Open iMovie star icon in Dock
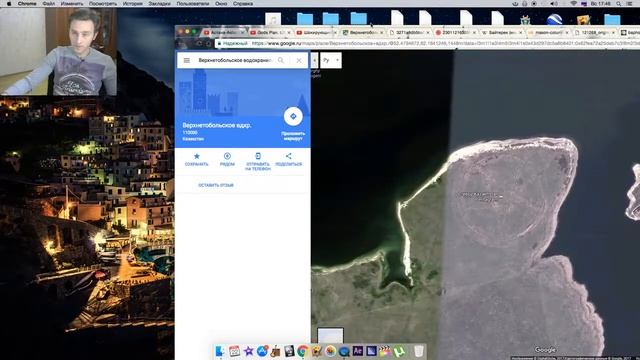Viewport: 640px width, 360px height. point(248,351)
